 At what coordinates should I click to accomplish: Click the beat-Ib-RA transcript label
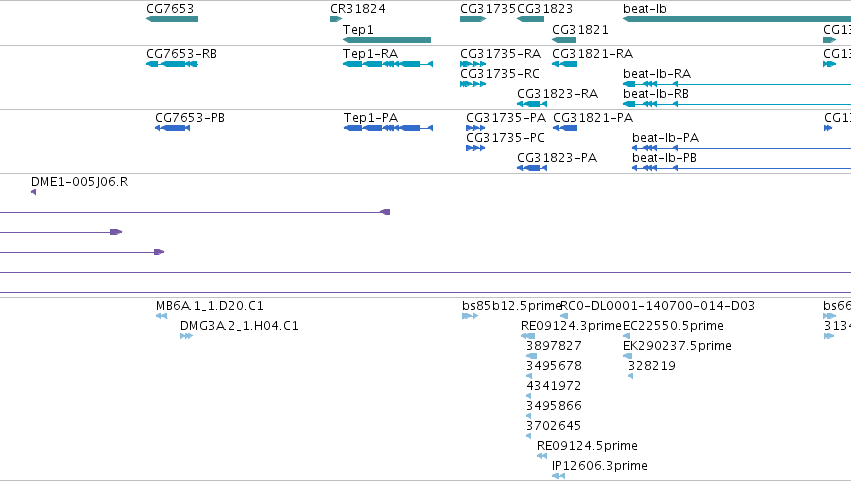coord(657,74)
